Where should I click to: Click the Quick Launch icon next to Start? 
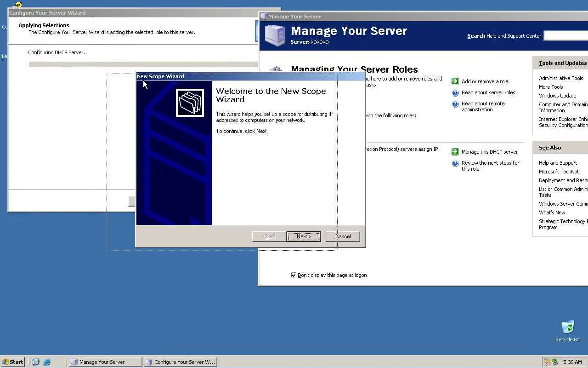36,362
